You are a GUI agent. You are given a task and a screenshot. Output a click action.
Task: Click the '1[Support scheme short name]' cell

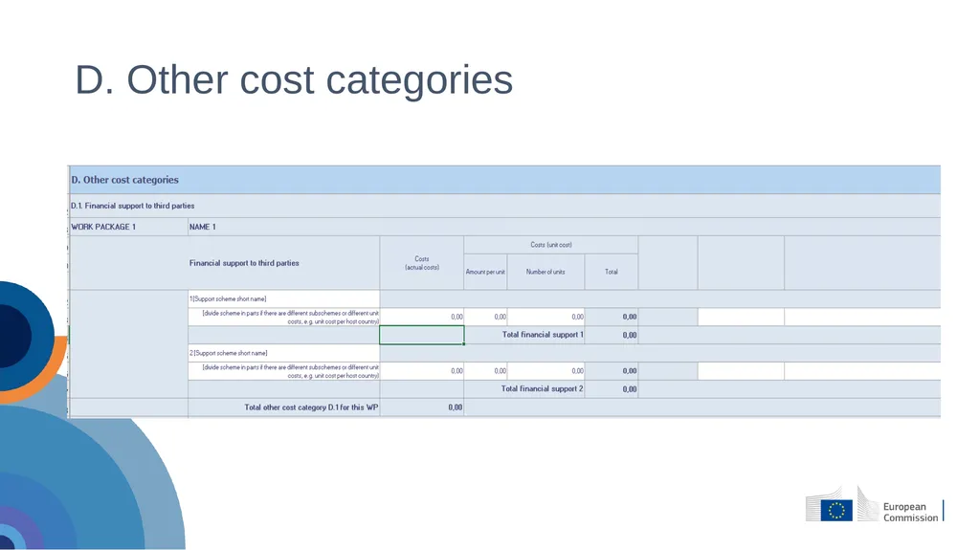coord(283,298)
